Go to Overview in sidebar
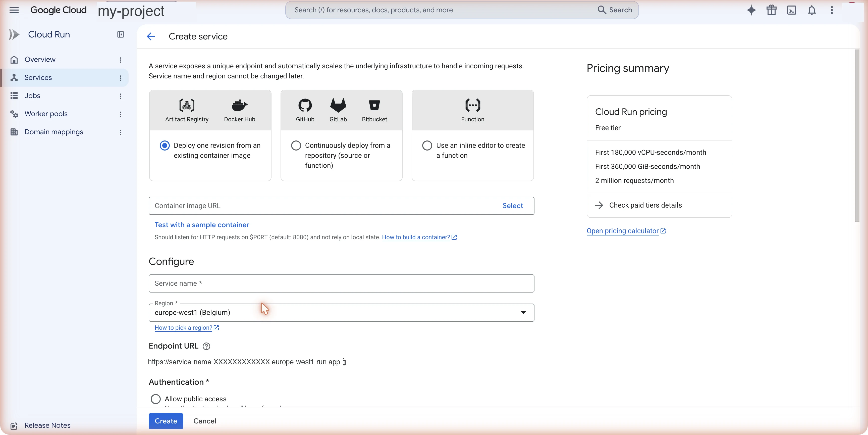This screenshot has width=868, height=435. 40,60
